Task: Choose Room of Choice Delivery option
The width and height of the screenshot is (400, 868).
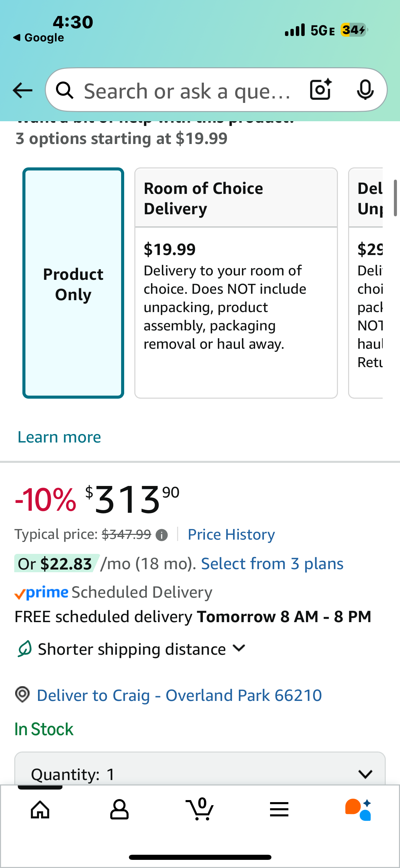Action: click(x=236, y=283)
